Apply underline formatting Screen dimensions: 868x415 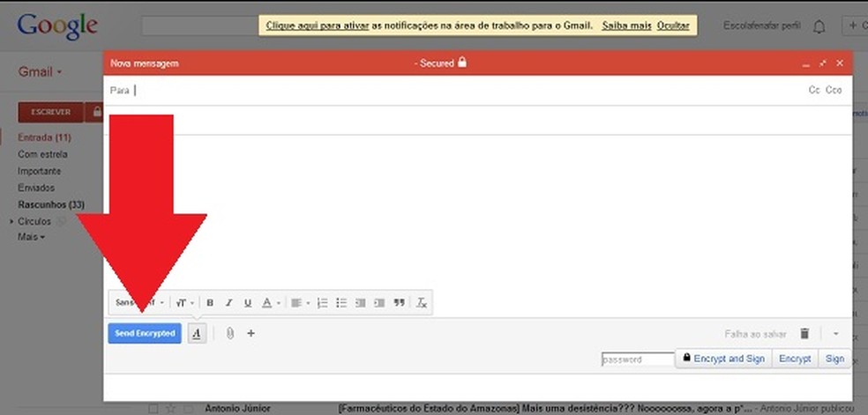[x=248, y=303]
